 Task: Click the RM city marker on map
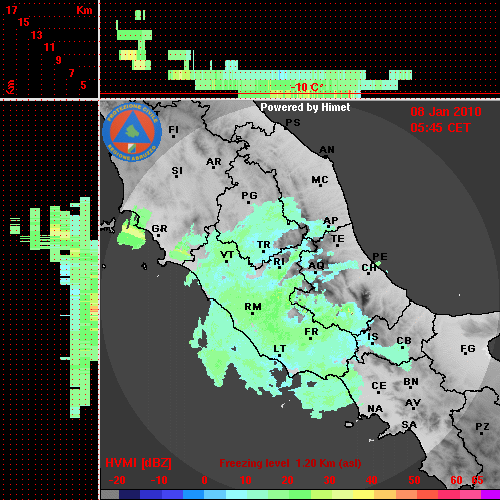252,313
